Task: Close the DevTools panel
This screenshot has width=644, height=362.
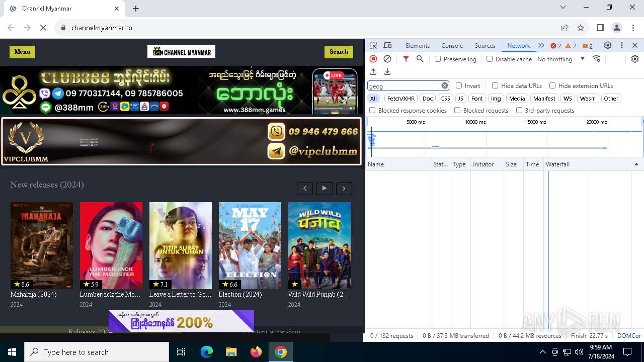Action: click(x=635, y=45)
